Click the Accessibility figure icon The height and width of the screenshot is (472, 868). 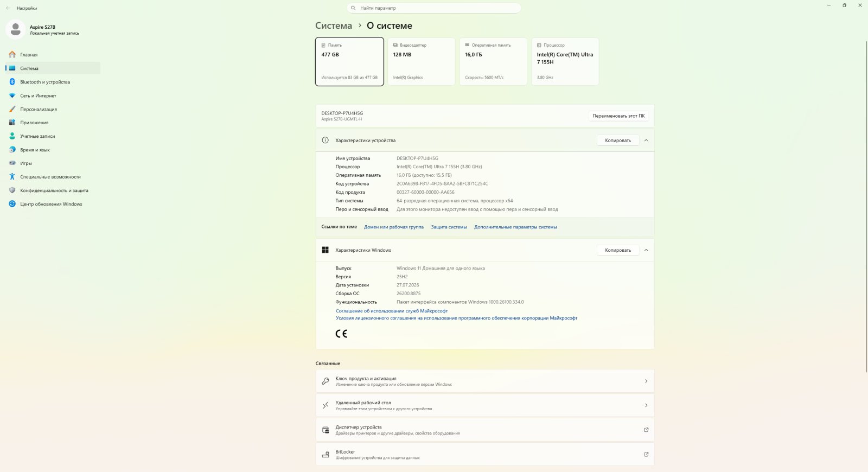12,177
